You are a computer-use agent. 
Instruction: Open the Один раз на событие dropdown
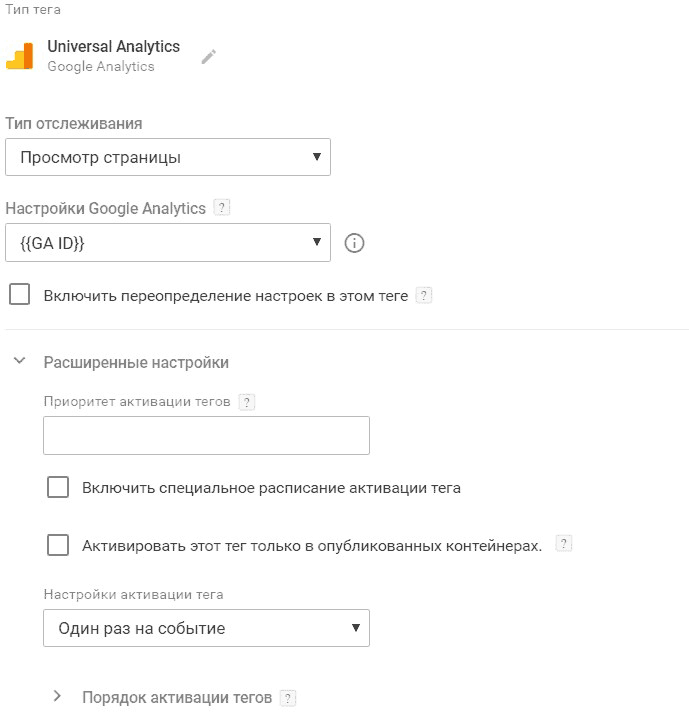[x=206, y=628]
